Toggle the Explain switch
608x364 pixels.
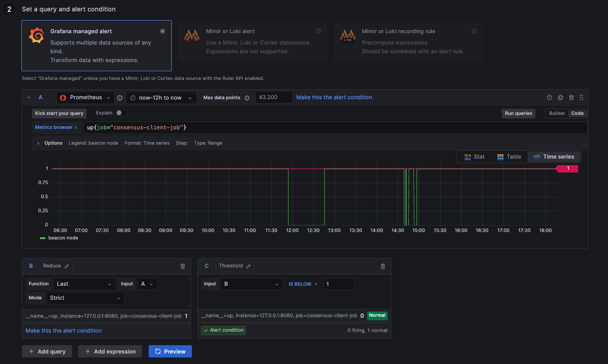[x=122, y=113]
